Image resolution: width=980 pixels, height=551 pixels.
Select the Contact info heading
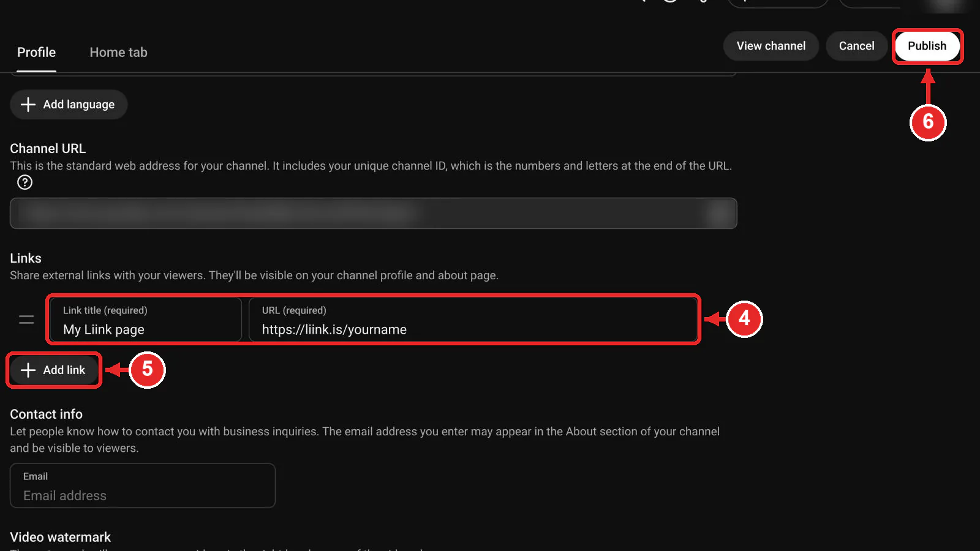click(47, 414)
